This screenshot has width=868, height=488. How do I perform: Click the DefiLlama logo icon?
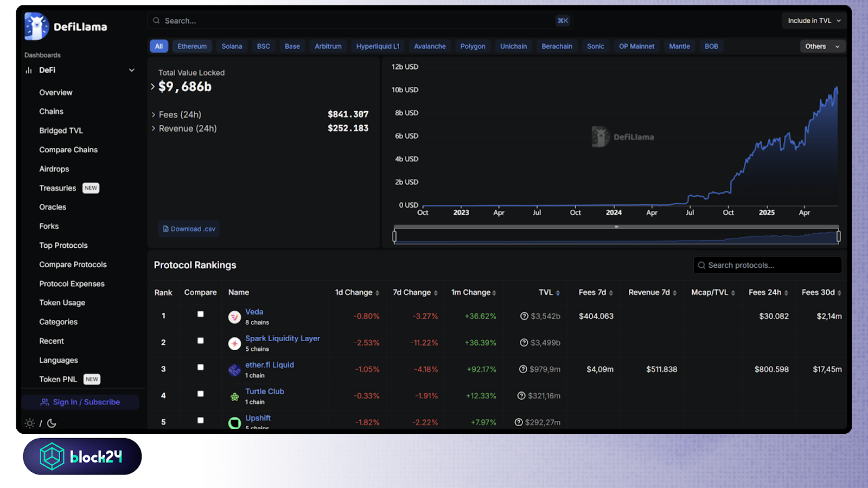click(x=36, y=26)
